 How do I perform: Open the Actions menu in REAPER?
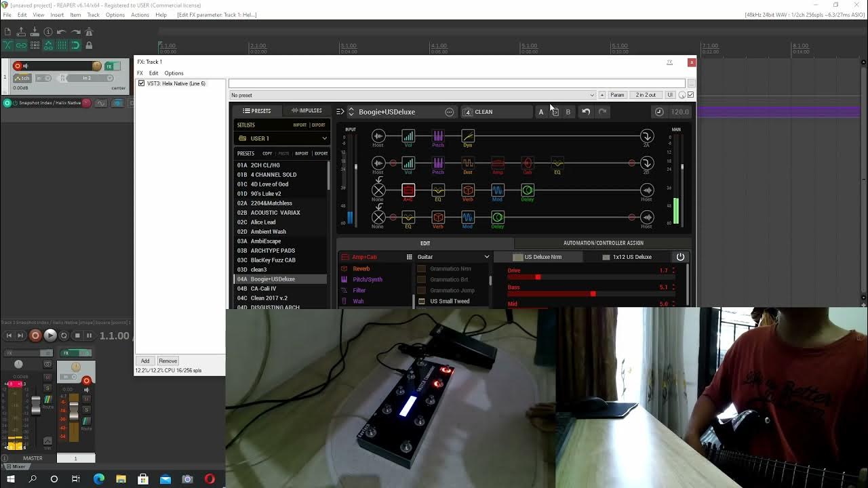pyautogui.click(x=140, y=15)
